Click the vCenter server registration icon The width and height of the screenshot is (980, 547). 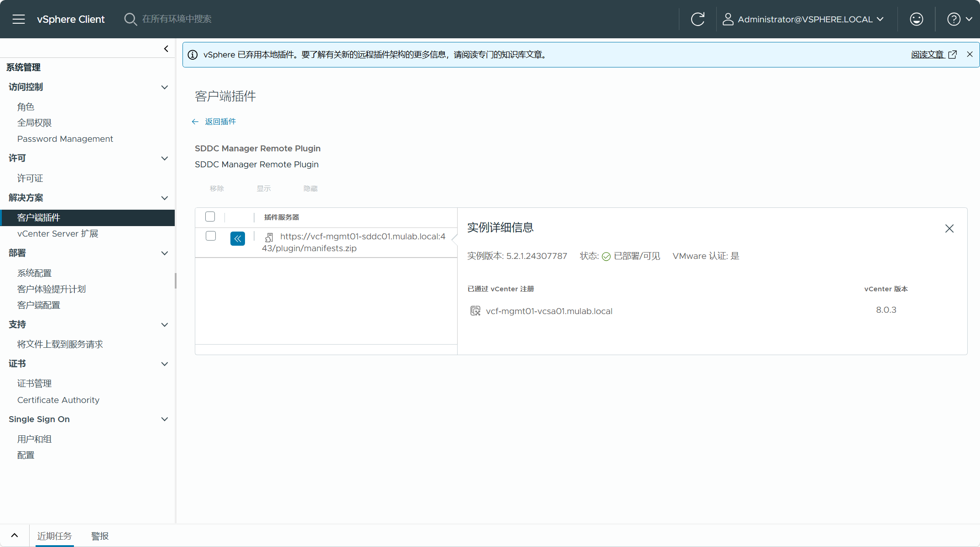click(x=475, y=311)
